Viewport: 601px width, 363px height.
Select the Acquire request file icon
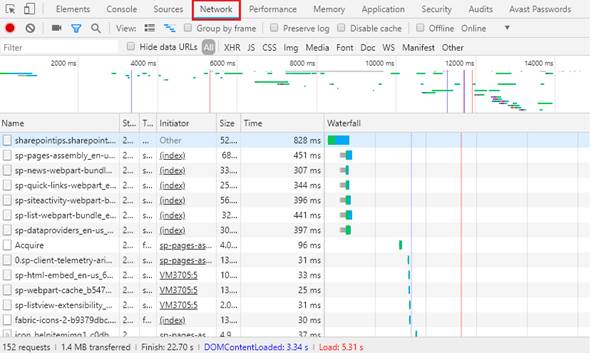(x=7, y=245)
